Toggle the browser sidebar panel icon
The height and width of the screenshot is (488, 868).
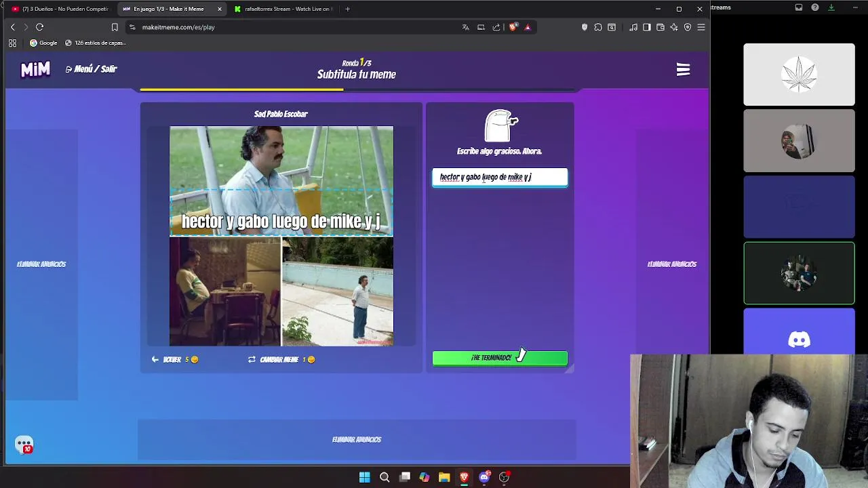(647, 27)
